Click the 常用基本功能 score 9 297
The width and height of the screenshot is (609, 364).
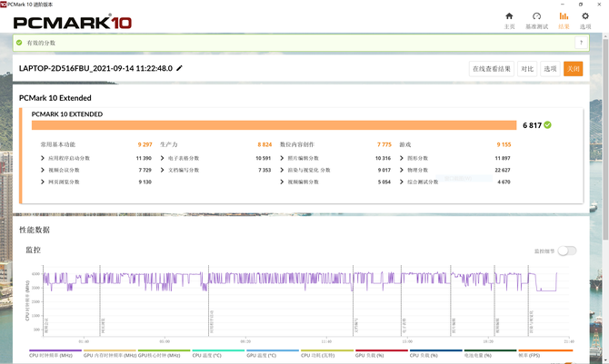coord(145,144)
